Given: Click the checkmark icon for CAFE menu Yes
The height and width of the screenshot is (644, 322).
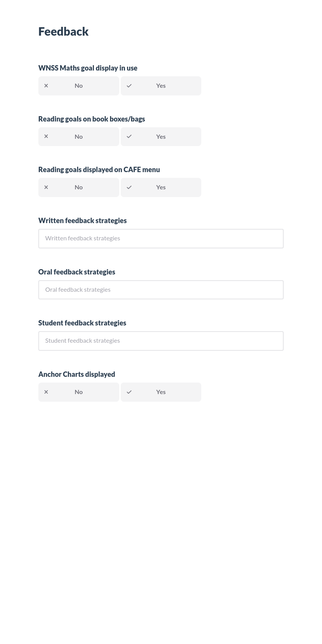Looking at the screenshot, I should pyautogui.click(x=129, y=187).
